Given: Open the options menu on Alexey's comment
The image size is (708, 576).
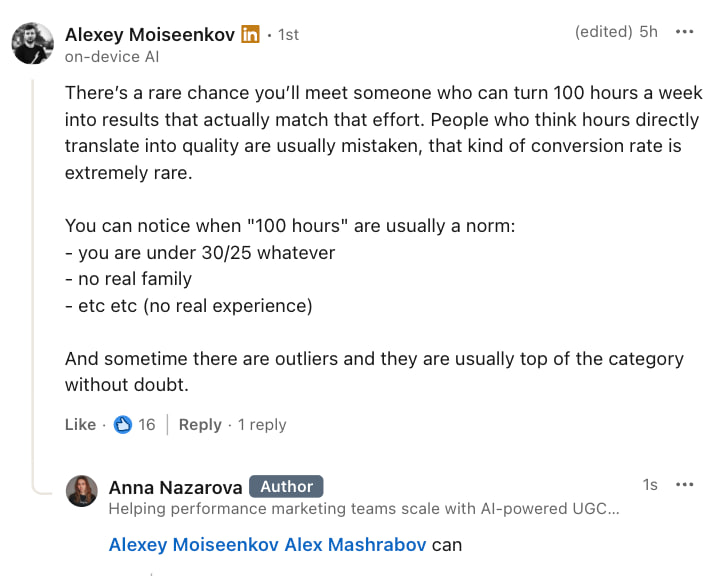Looking at the screenshot, I should point(684,32).
